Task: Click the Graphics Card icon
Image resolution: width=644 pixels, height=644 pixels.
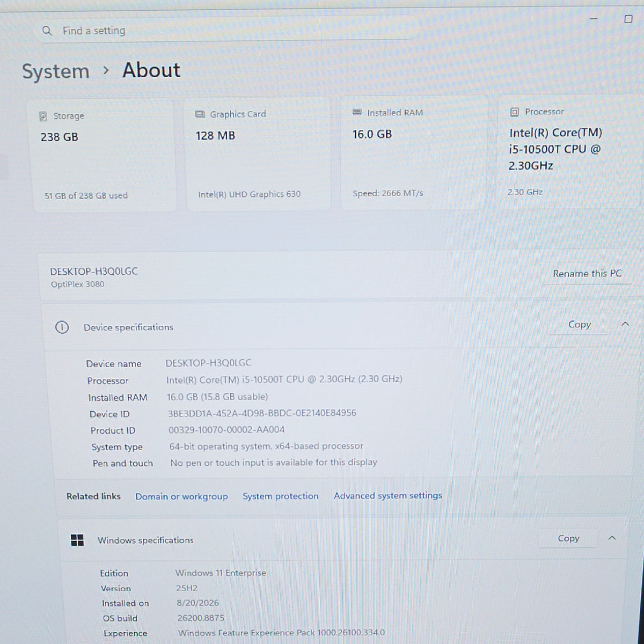Action: click(200, 114)
